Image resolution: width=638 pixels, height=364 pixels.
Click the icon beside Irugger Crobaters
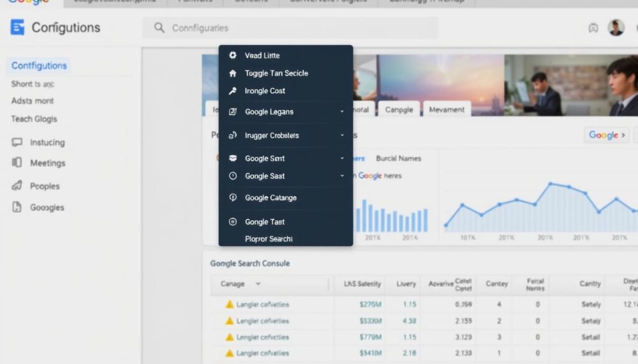[x=233, y=135]
